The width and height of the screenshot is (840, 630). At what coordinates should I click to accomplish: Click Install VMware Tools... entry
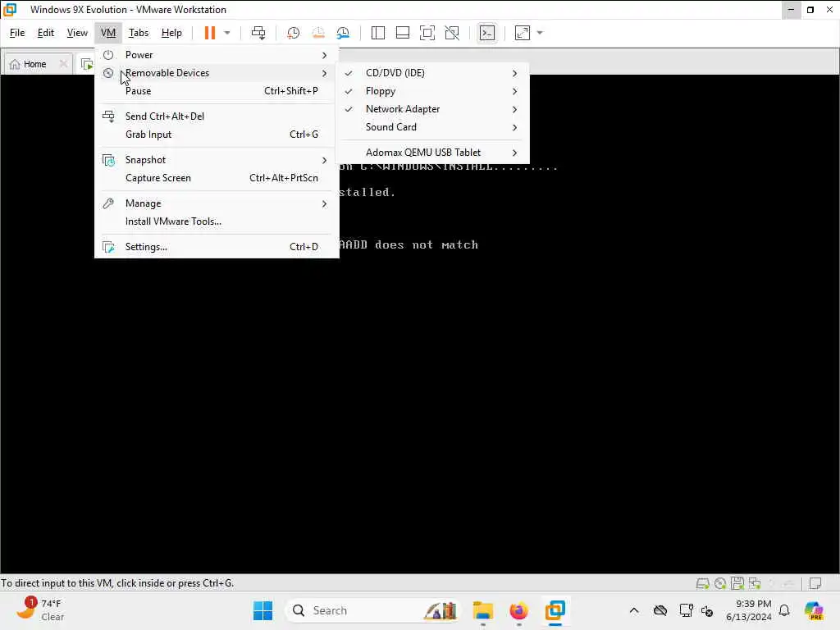click(x=217, y=221)
